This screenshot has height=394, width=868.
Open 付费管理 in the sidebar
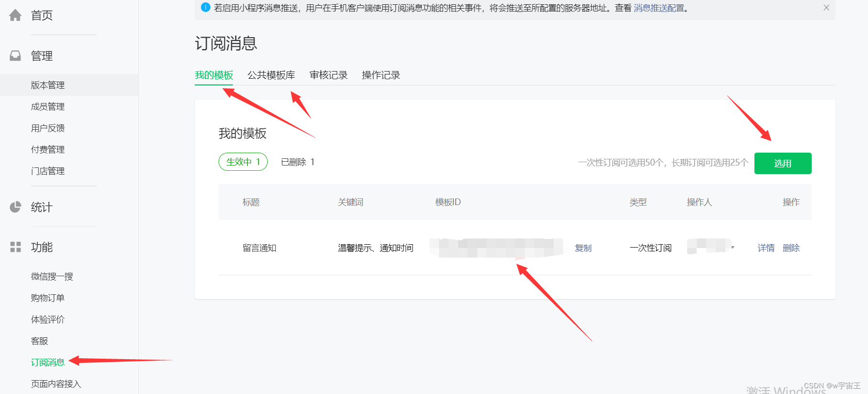pos(48,150)
